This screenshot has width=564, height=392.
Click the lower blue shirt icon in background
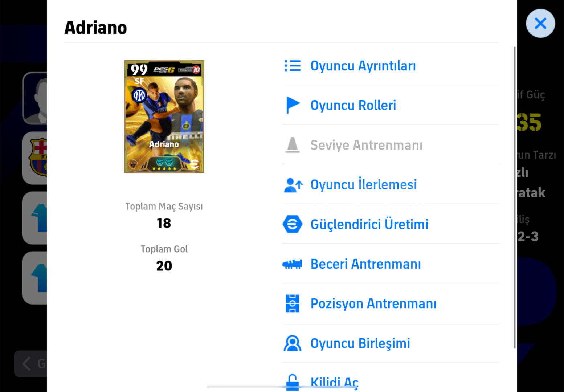35,278
